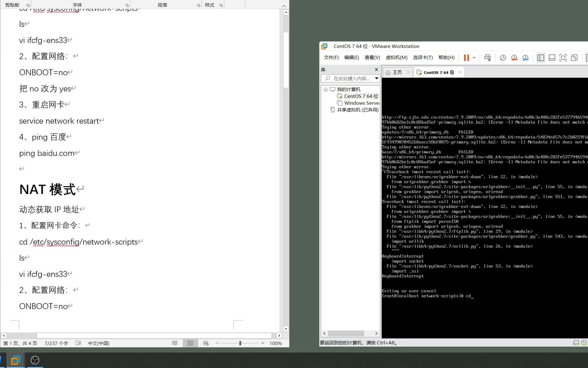The width and height of the screenshot is (588, 368).
Task: Open the 虚拟机(M) menu in VMware
Action: pos(397,57)
